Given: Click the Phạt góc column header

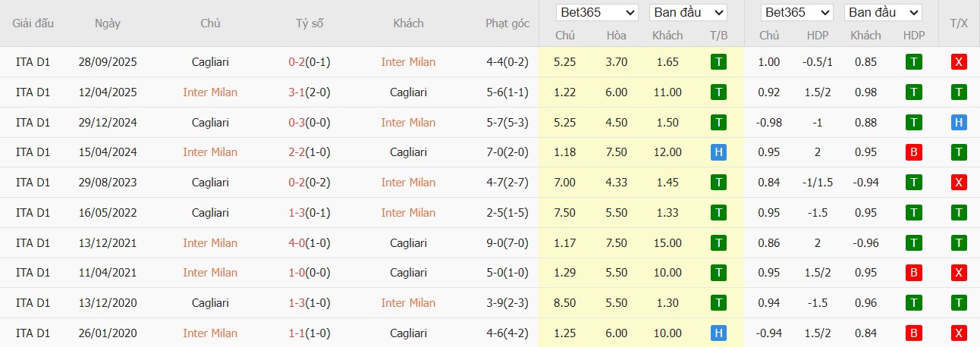Looking at the screenshot, I should click(507, 23).
